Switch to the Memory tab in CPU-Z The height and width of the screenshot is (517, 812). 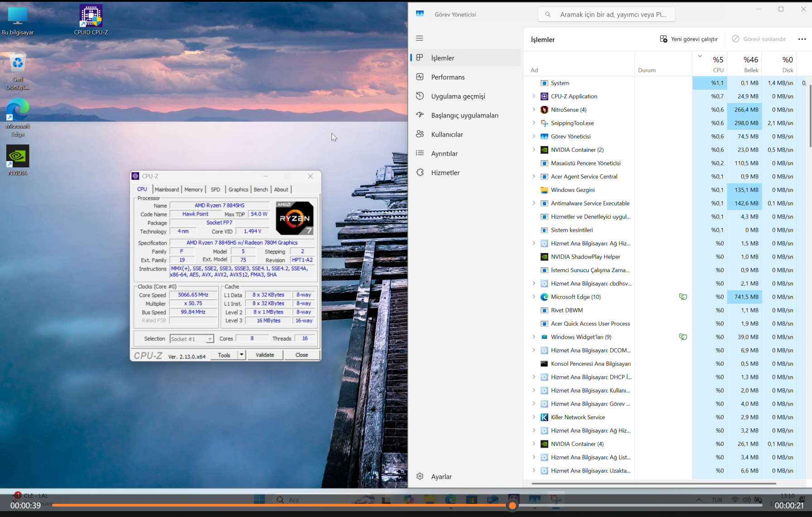(x=193, y=190)
